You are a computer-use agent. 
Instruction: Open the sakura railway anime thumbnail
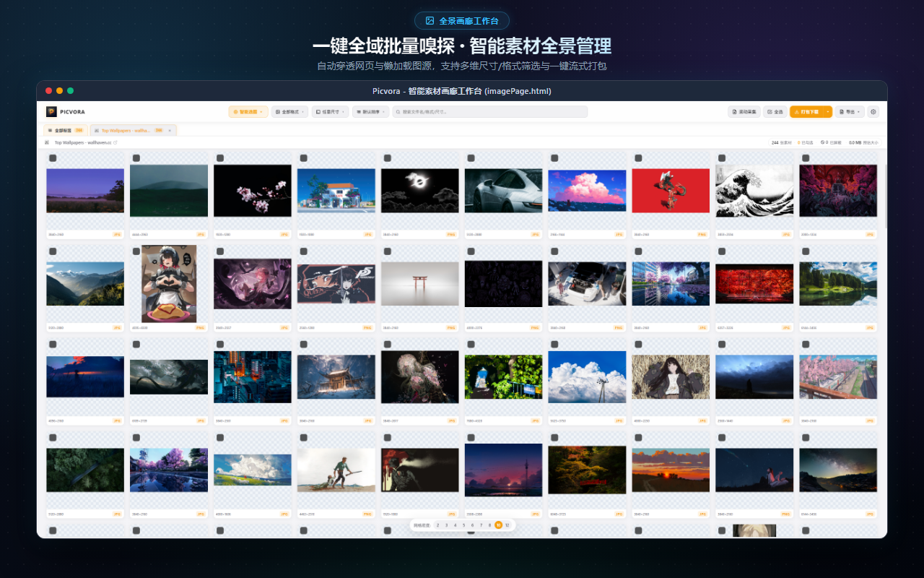(x=838, y=377)
